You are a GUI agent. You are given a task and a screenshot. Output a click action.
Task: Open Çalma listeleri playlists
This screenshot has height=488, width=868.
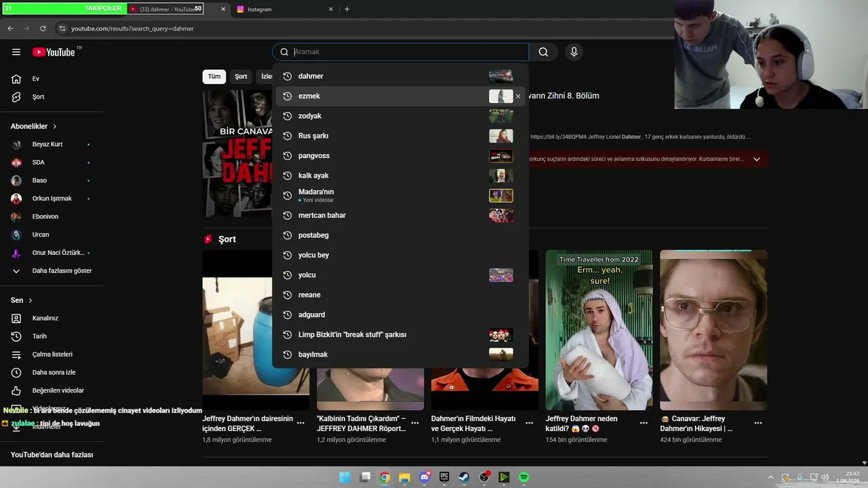(52, 354)
